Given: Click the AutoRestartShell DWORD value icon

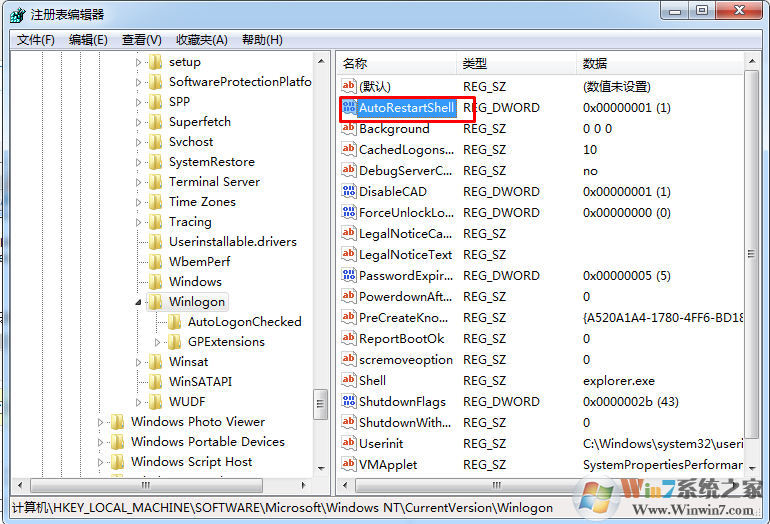Looking at the screenshot, I should 349,107.
